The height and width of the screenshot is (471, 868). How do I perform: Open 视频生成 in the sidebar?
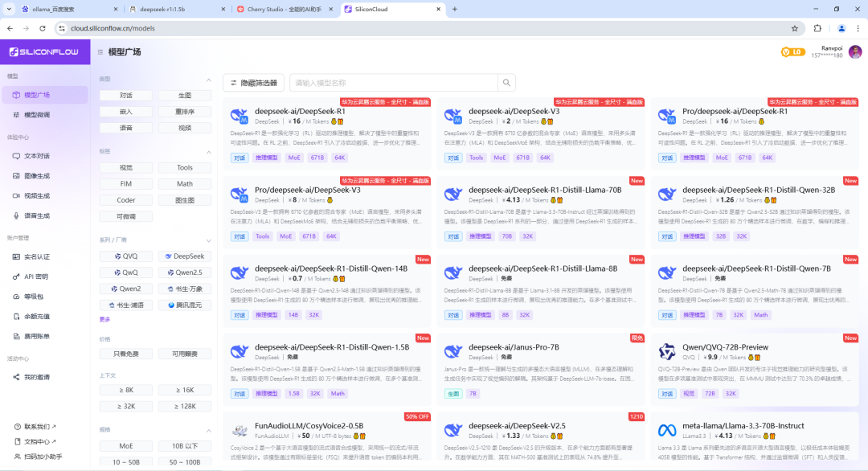[x=44, y=196]
